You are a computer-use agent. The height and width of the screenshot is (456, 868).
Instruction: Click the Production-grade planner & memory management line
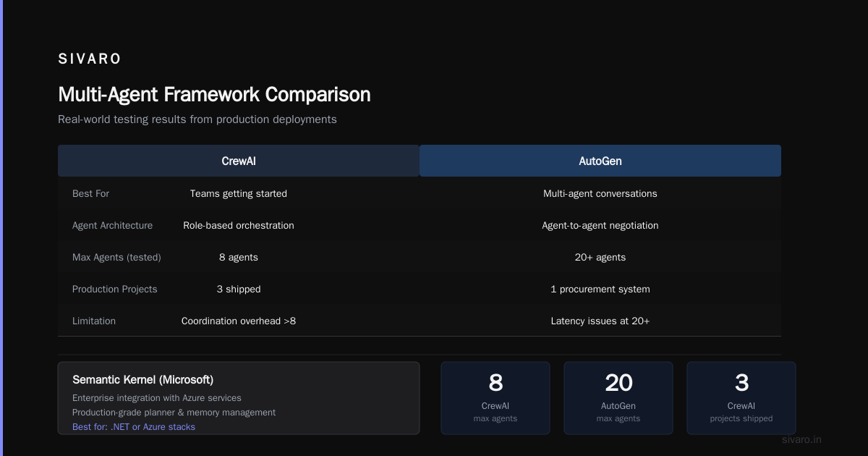[x=174, y=413]
